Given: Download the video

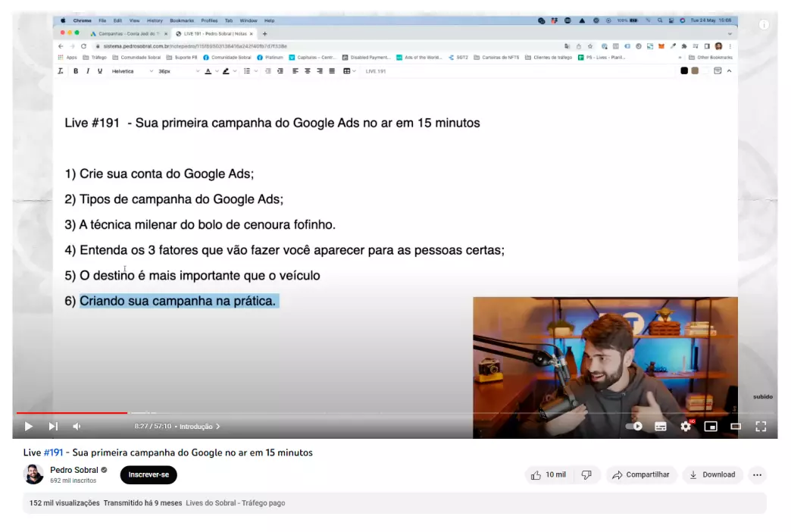Looking at the screenshot, I should tap(712, 475).
